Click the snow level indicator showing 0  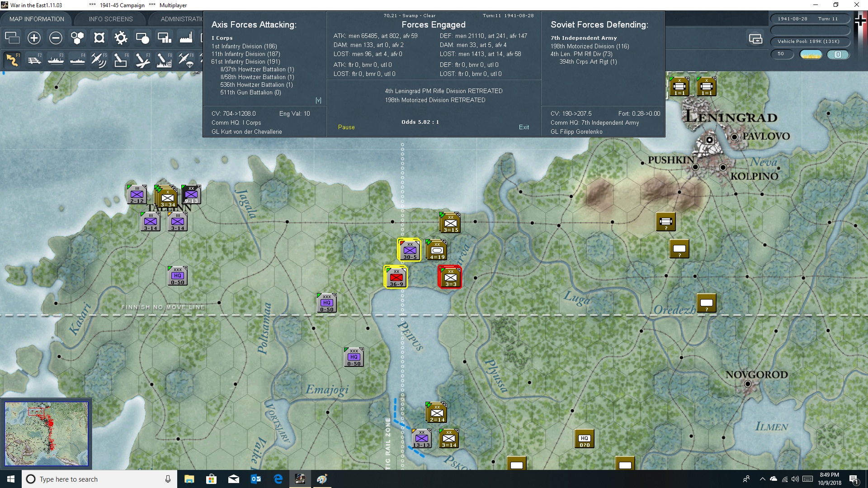point(838,55)
